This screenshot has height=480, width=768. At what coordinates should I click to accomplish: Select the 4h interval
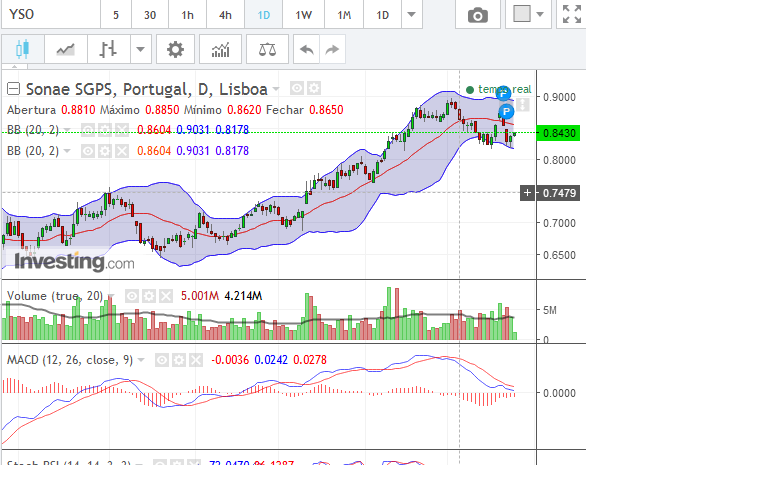coord(225,15)
